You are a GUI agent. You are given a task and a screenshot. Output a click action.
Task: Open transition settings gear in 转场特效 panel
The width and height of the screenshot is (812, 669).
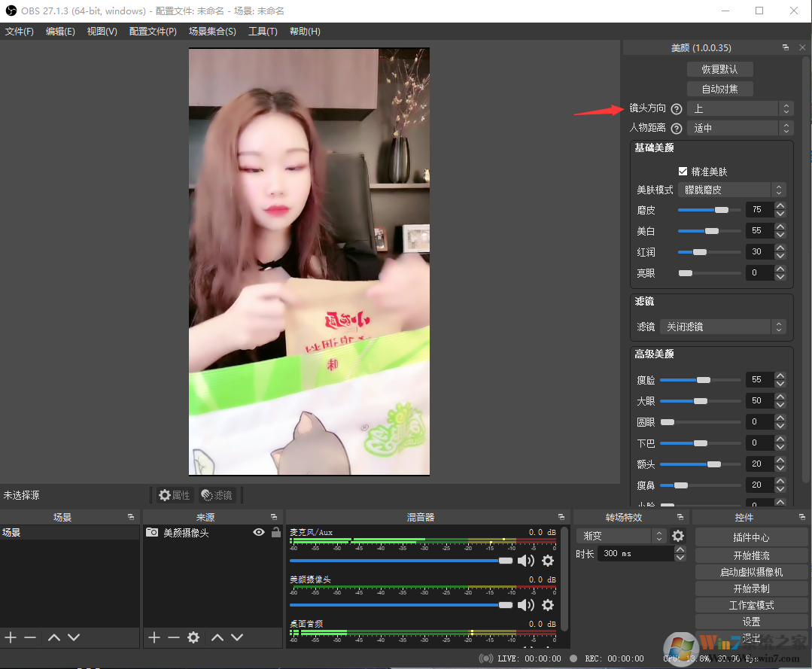[x=678, y=536]
